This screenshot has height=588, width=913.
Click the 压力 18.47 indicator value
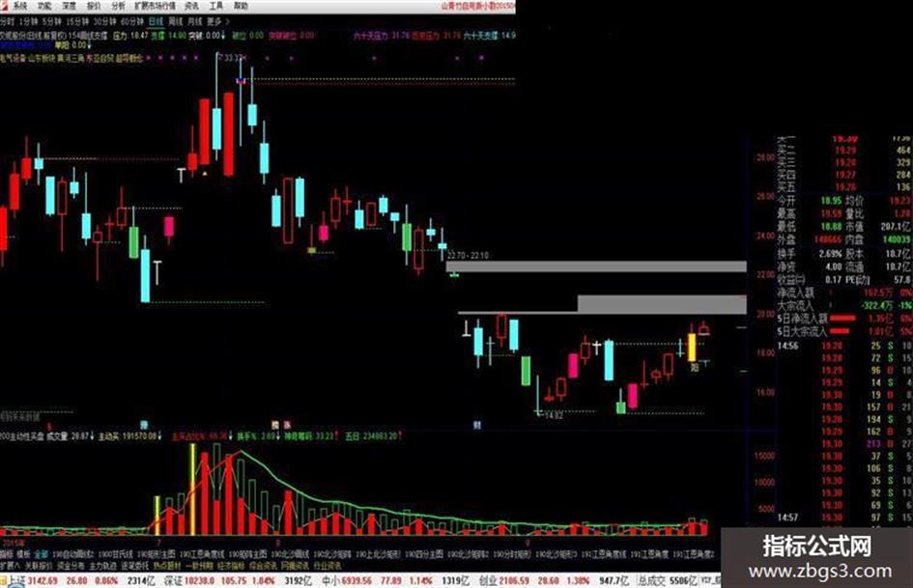click(x=129, y=36)
